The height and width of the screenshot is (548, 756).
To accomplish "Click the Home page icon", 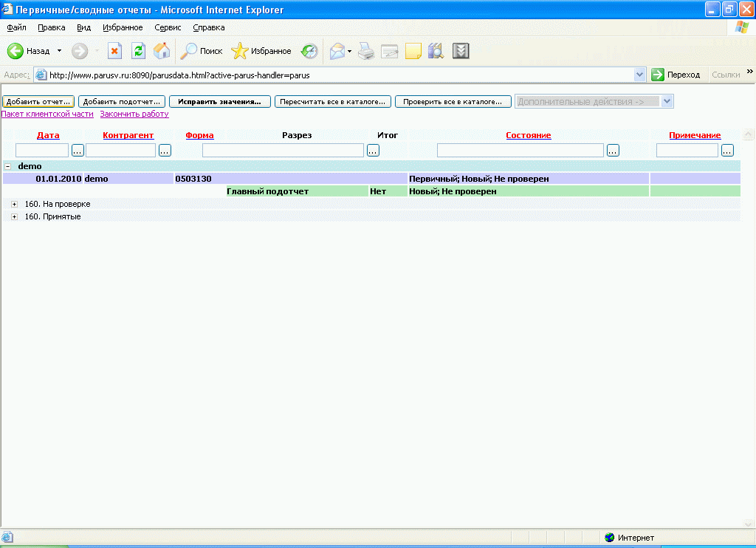I will [162, 51].
